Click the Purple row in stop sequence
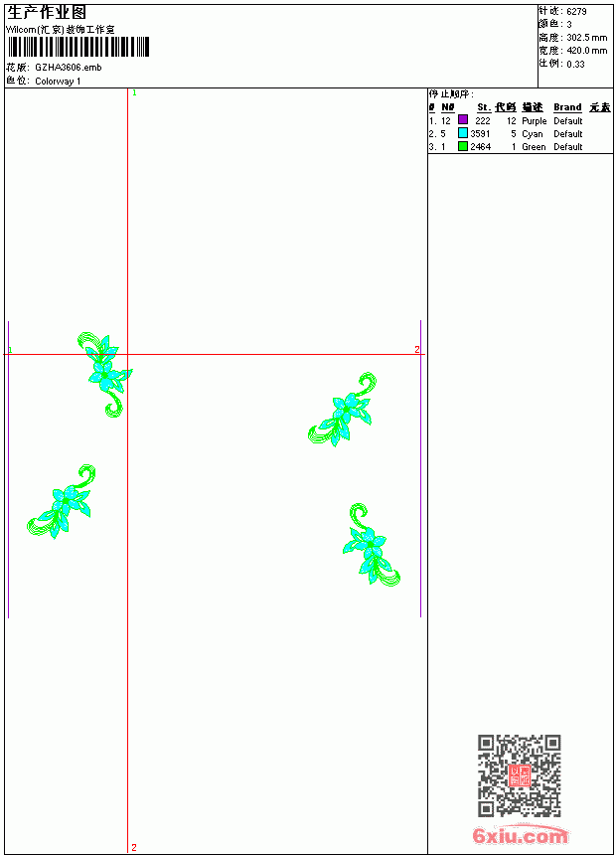Viewport: 616px width, 855px height. point(520,120)
